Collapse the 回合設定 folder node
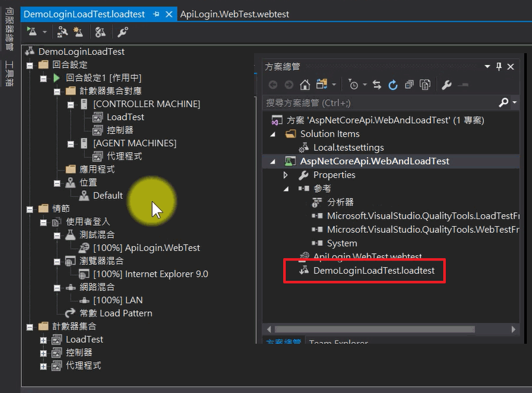 [x=30, y=65]
